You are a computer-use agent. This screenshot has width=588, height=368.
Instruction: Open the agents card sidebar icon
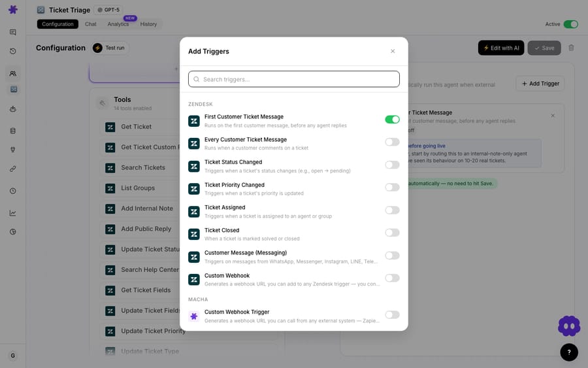pyautogui.click(x=14, y=90)
